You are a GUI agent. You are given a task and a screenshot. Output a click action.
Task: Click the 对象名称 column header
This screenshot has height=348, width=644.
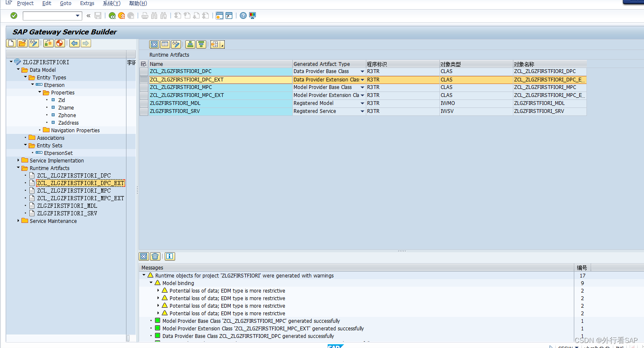click(x=549, y=64)
